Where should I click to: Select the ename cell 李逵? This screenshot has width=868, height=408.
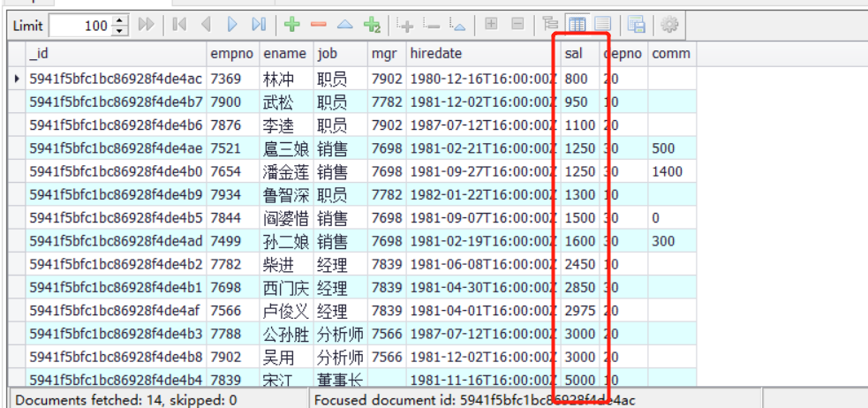point(286,125)
